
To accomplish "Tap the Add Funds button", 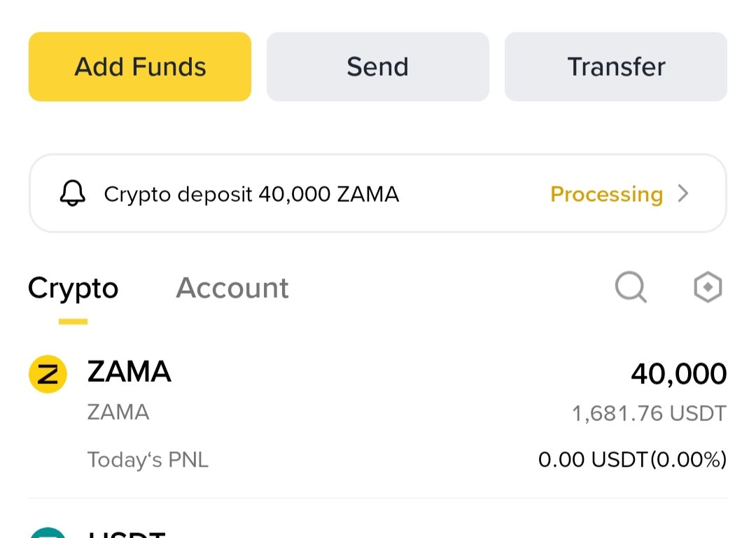I will 140,67.
